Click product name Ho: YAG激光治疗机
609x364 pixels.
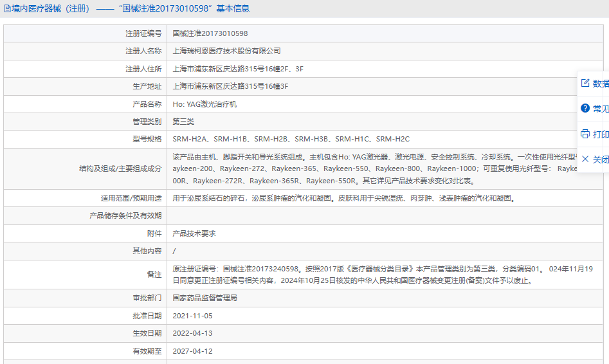[205, 104]
